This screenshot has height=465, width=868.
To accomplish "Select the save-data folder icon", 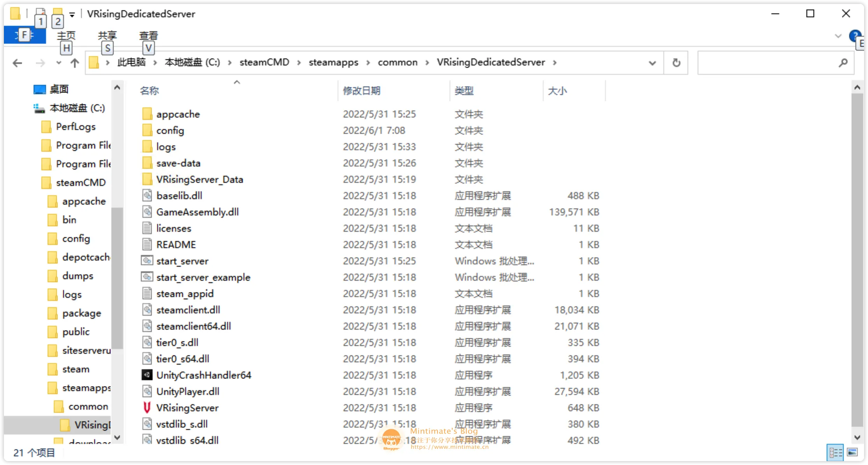I will [147, 163].
